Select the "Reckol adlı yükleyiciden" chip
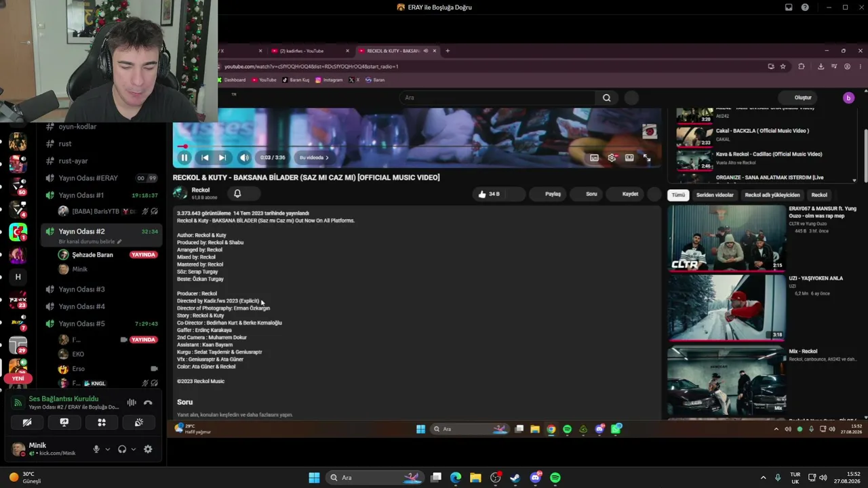868x488 pixels. 772,195
